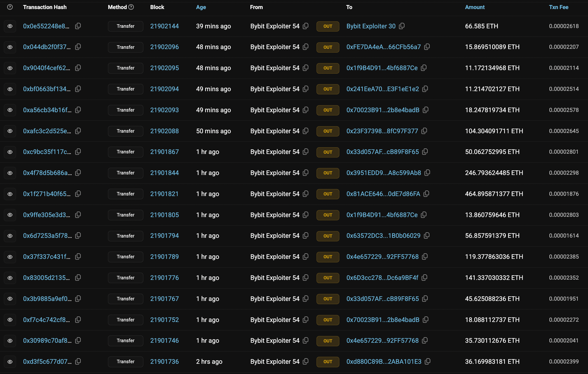The image size is (588, 374).
Task: Toggle quick view for 0x0e552248e8 transaction
Action: click(x=10, y=26)
